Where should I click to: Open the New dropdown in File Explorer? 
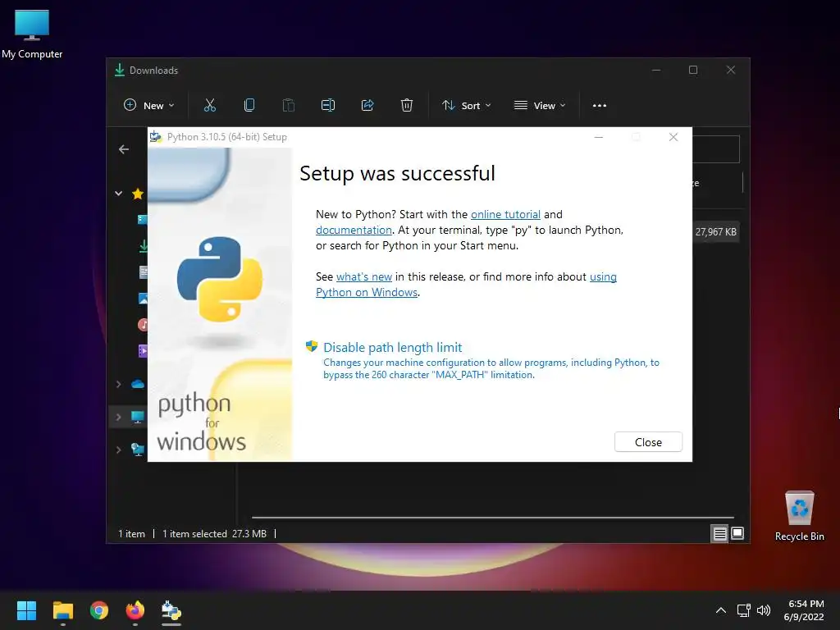[x=149, y=106]
